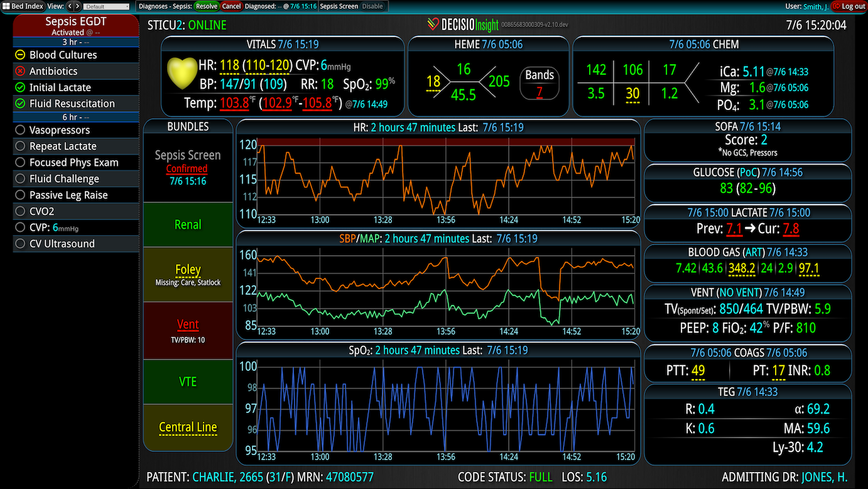The image size is (868, 489).
Task: Select the CV Ultrasound radio button
Action: pos(20,243)
